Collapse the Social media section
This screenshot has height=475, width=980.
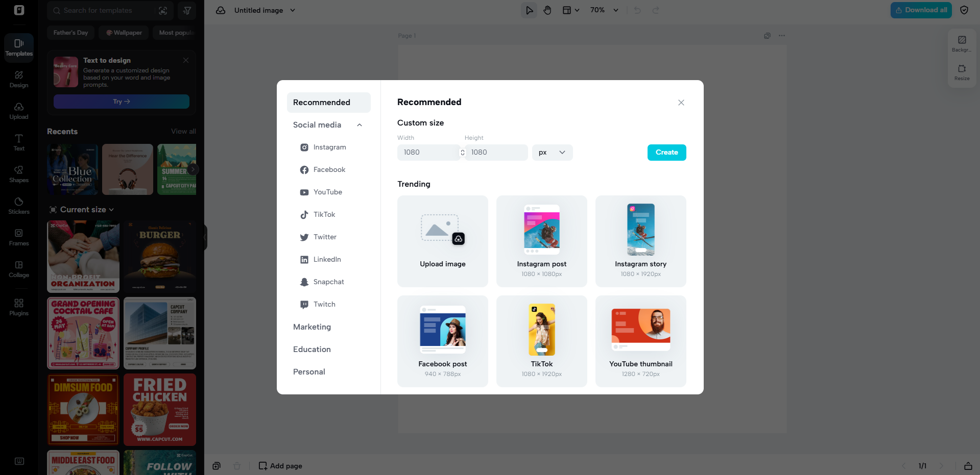(359, 124)
